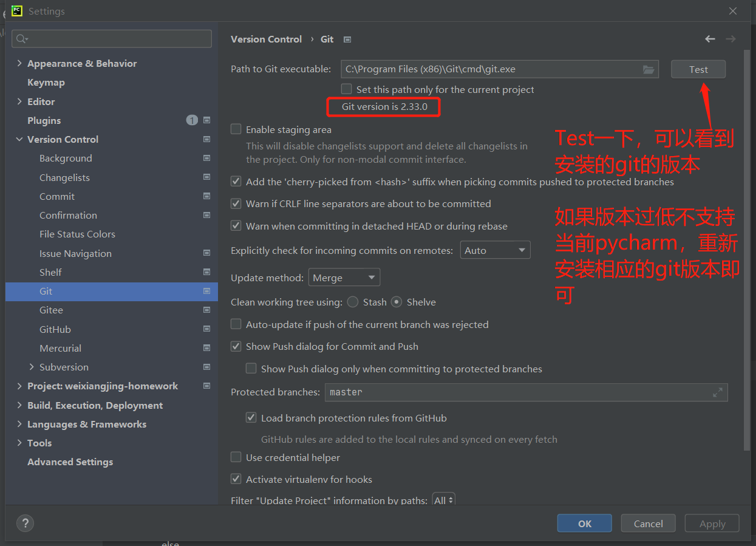
Task: Select the Shelve radio button
Action: point(397,302)
